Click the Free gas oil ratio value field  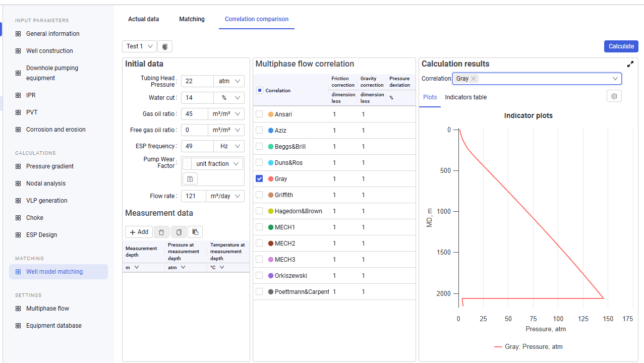tap(195, 130)
